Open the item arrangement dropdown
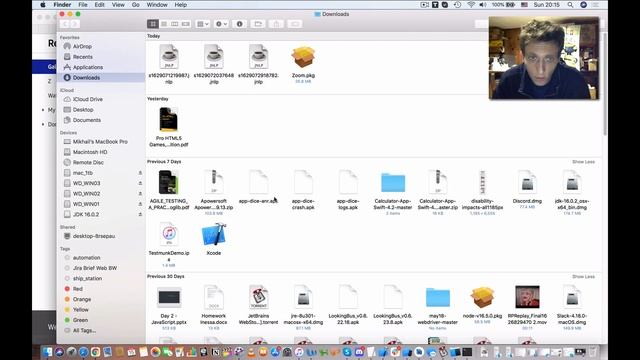Image resolution: width=640 pixels, height=360 pixels. (203, 24)
